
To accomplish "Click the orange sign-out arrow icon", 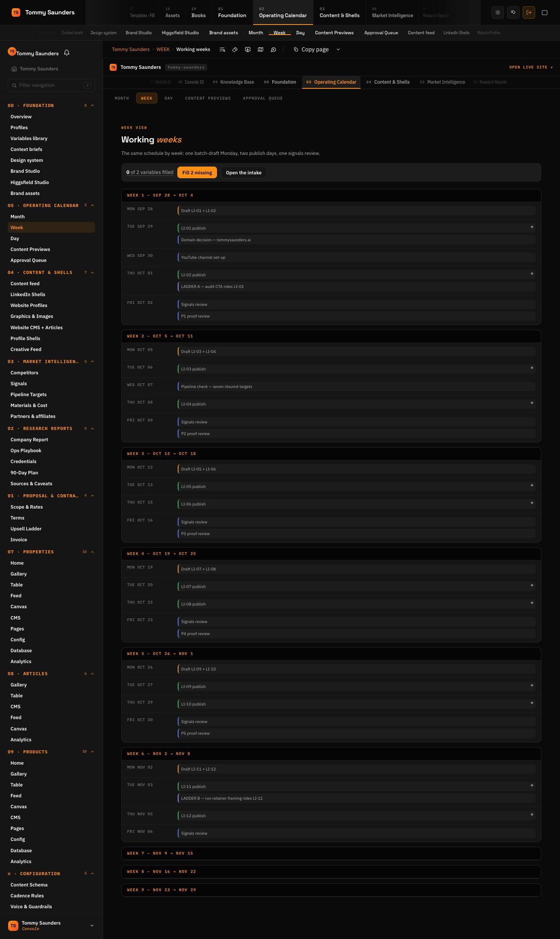I will pos(529,12).
